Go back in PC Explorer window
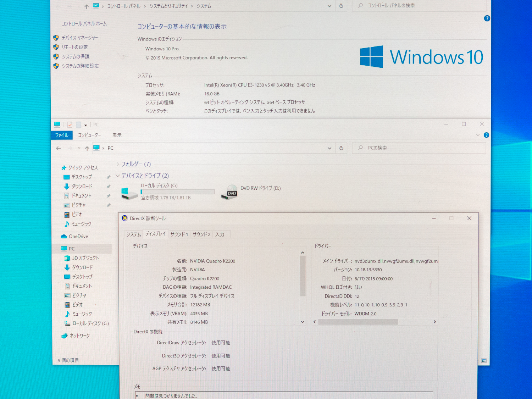 (59, 148)
